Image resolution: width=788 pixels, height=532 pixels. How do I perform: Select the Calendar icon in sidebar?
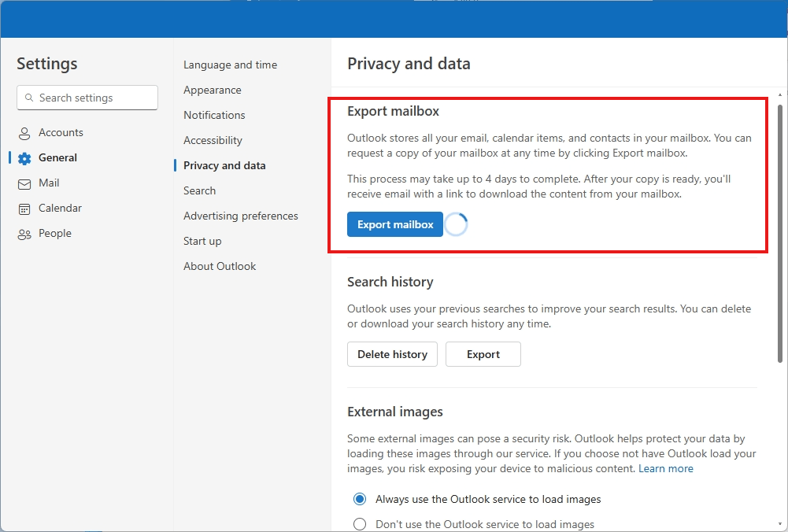[x=26, y=208]
